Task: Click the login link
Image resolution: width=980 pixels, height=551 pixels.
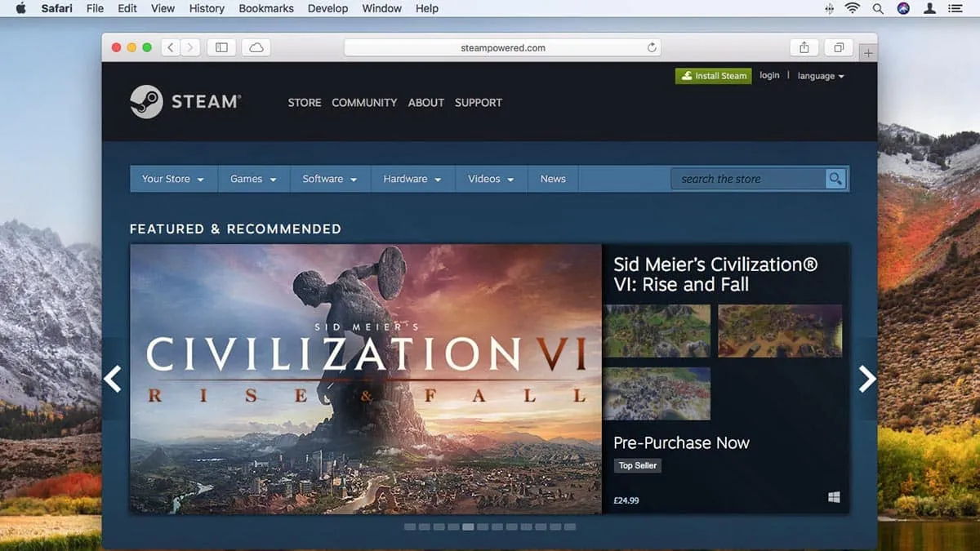Action: point(769,75)
